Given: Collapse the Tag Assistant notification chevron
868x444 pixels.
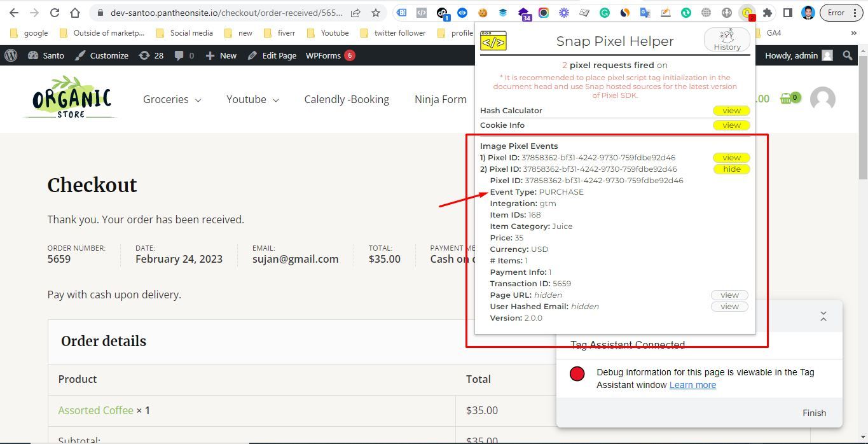Looking at the screenshot, I should [823, 316].
